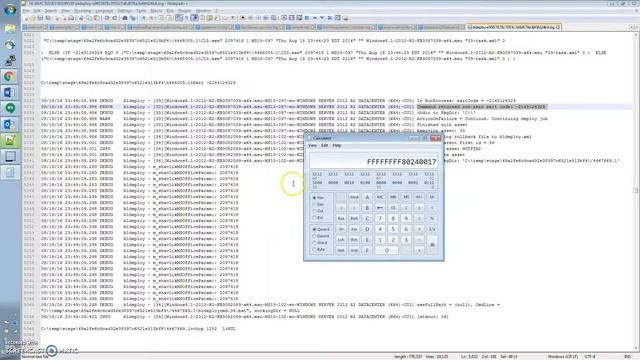This screenshot has height=360, width=640.
Task: Click the Calculator display FFFFFFFF80240017
Action: click(x=373, y=162)
